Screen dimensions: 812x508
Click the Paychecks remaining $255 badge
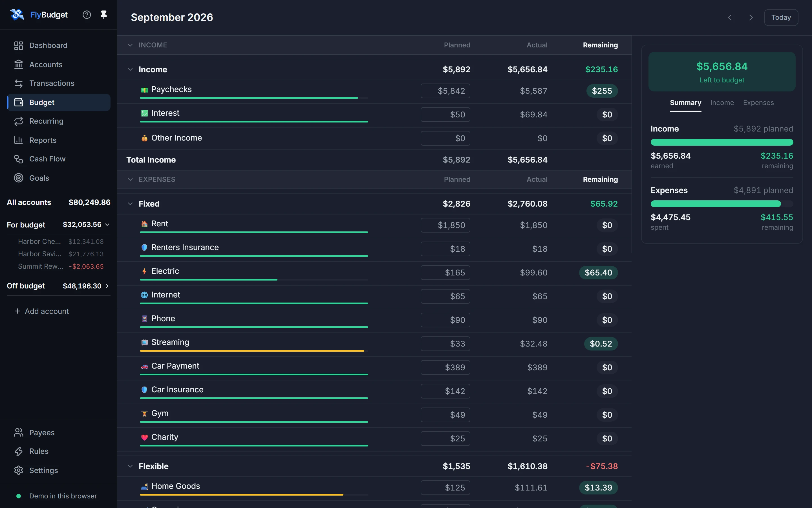[602, 91]
